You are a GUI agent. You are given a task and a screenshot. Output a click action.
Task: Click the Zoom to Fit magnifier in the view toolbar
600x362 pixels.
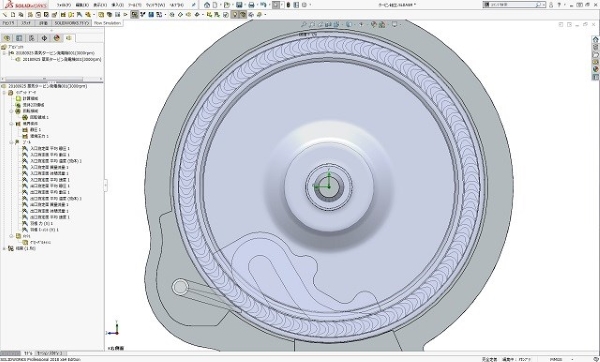point(303,24)
